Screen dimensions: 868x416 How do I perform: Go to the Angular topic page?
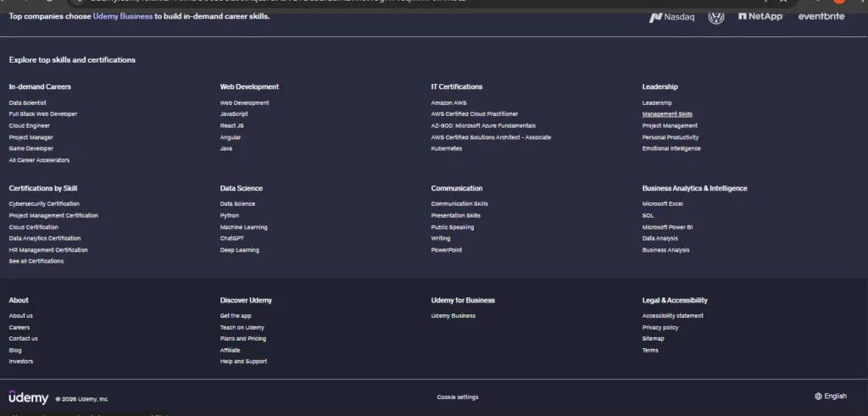(231, 137)
